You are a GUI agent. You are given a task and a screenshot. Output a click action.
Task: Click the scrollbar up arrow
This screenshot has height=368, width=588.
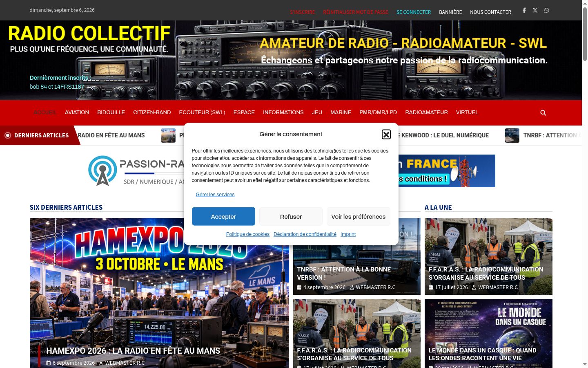pos(585,3)
